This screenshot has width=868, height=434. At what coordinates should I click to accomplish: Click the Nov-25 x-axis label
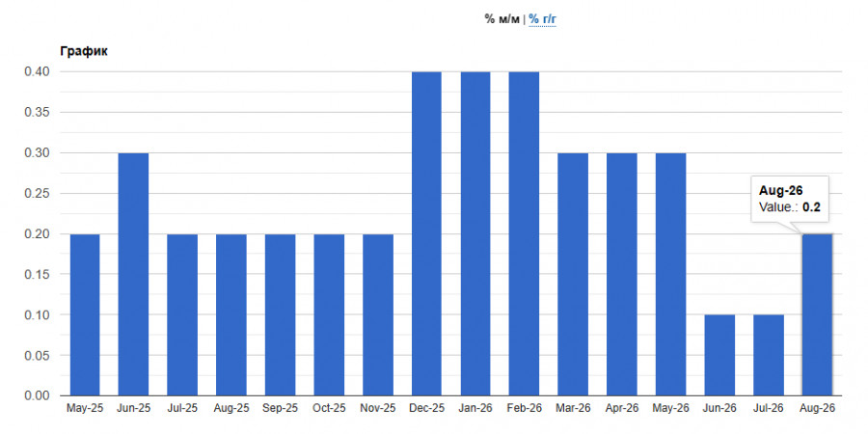[377, 409]
